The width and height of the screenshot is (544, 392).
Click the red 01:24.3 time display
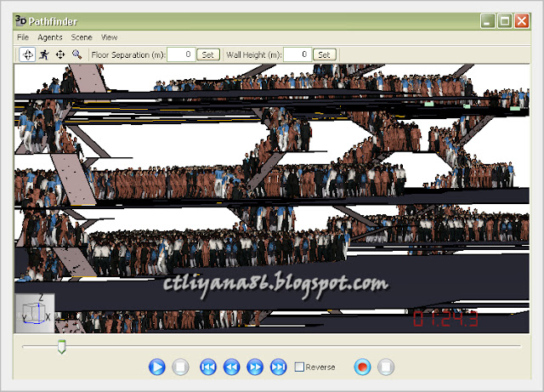pyautogui.click(x=445, y=319)
